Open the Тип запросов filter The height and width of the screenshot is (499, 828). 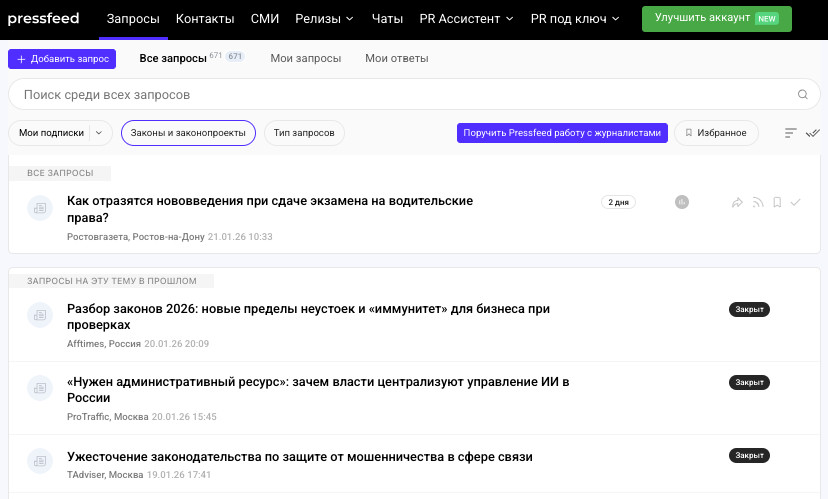[x=304, y=133]
